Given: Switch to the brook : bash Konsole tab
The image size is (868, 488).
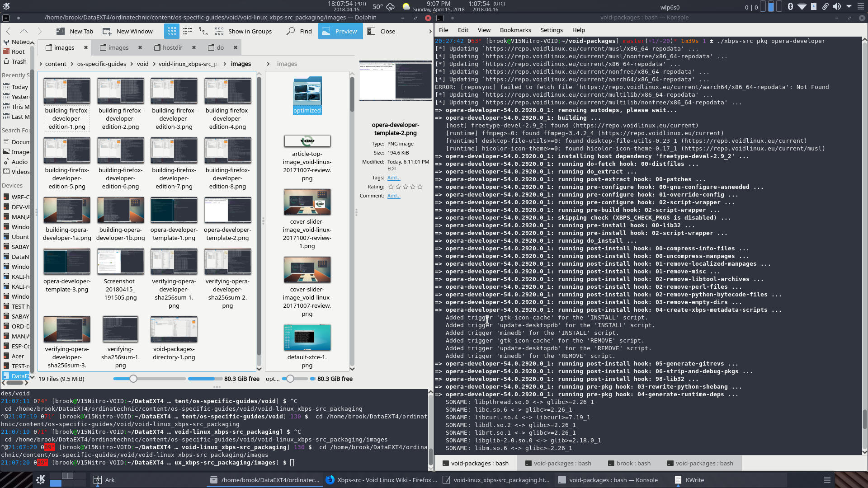Looking at the screenshot, I should [629, 463].
